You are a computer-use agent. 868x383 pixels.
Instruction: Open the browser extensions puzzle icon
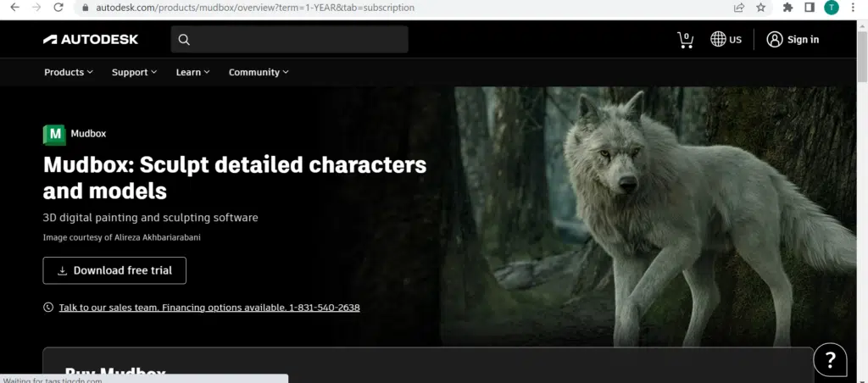point(787,7)
